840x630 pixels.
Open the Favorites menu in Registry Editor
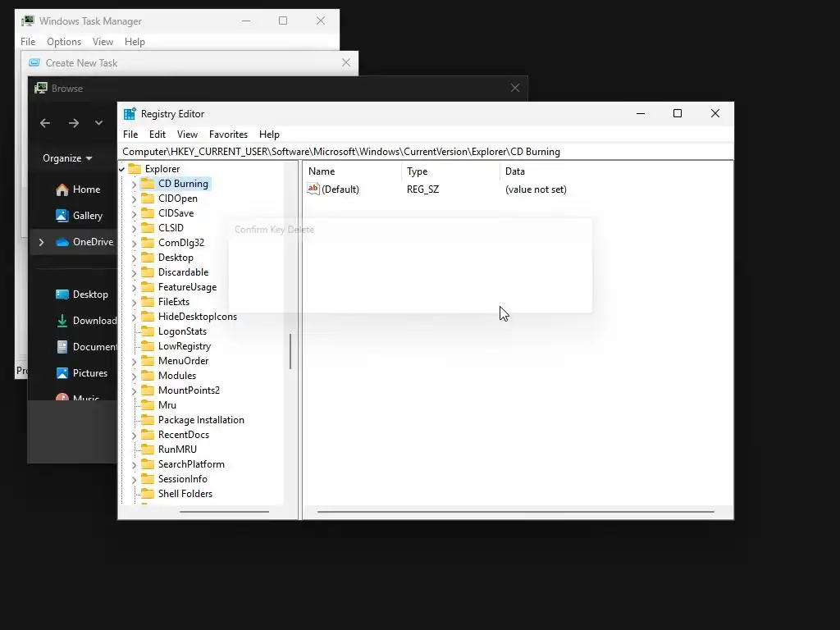coord(228,135)
